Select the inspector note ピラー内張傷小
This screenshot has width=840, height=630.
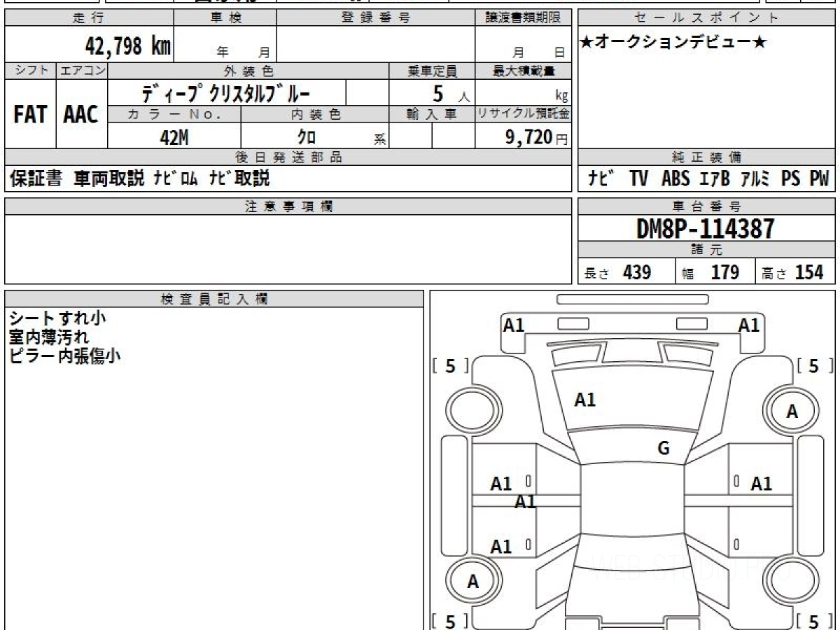64,356
